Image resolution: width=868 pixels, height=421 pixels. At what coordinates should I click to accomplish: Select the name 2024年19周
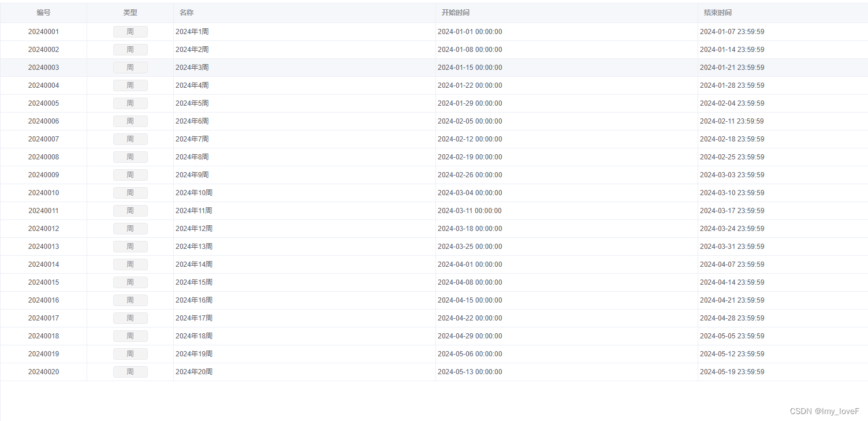194,354
